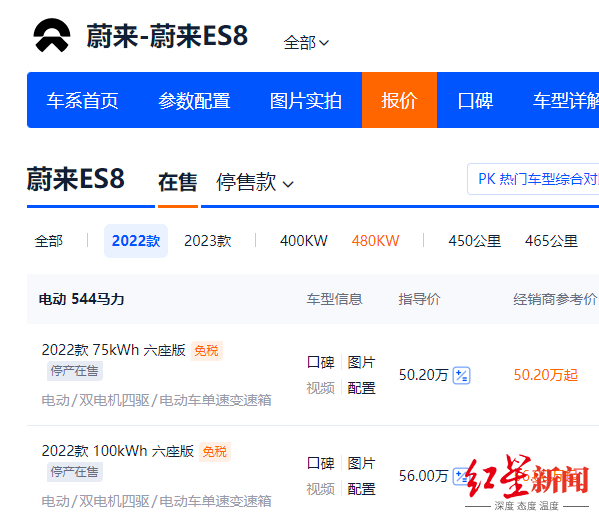Switch to 图片实拍 tab
Screen dimensions: 599x522
pos(306,101)
